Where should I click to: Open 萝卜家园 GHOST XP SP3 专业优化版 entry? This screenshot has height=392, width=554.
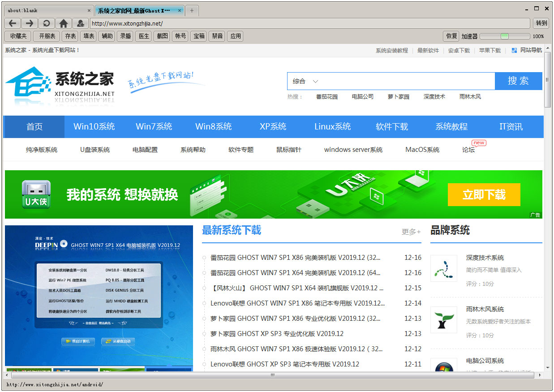[x=277, y=334]
